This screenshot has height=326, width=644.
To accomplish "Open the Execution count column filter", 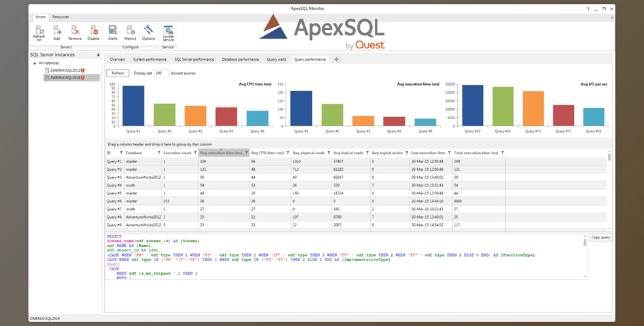I will (195, 153).
